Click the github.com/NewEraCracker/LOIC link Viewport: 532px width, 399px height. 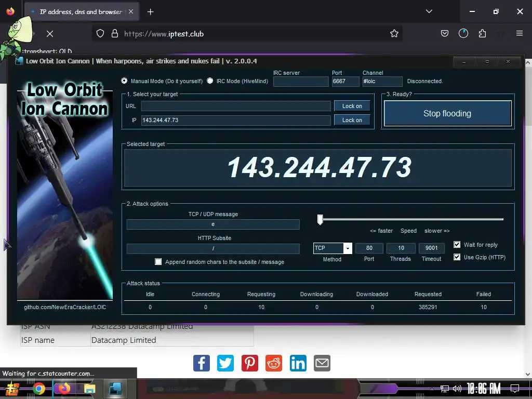(65, 307)
